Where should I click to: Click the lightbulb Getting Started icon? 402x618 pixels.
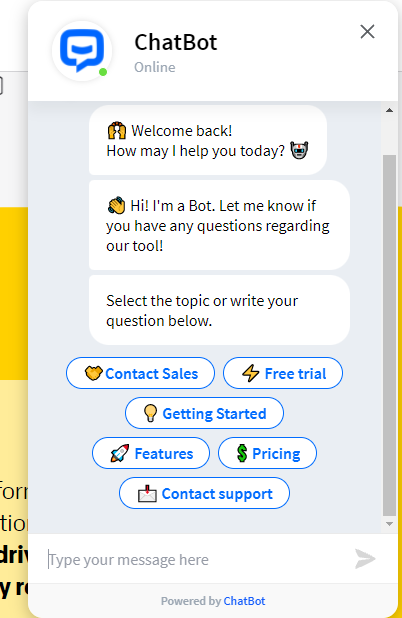[x=150, y=413]
